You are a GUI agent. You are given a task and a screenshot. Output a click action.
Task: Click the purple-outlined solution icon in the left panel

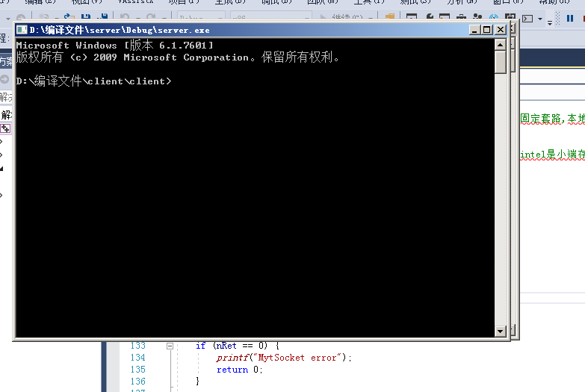[5, 128]
